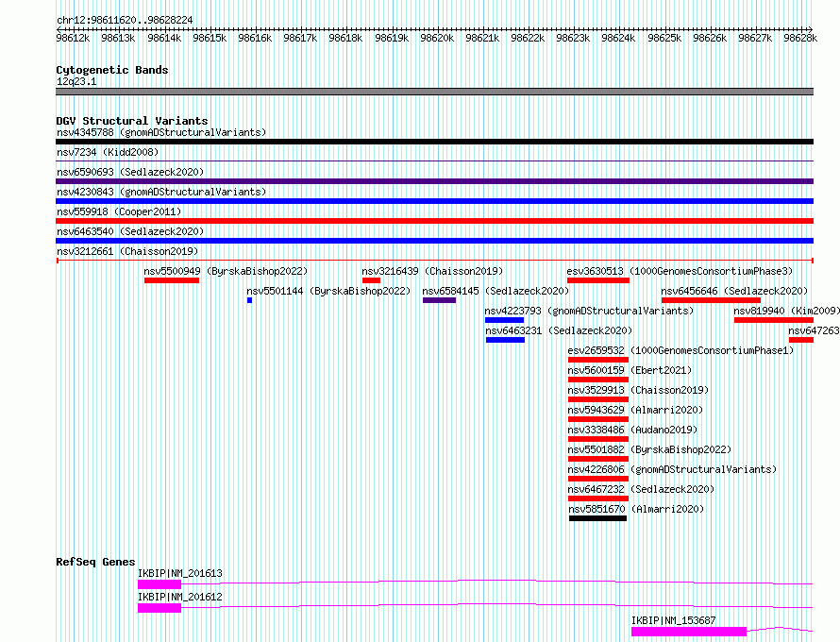Viewport: 840px width, 642px height.
Task: Select the DGV Structural Variants track title
Action: 132,121
